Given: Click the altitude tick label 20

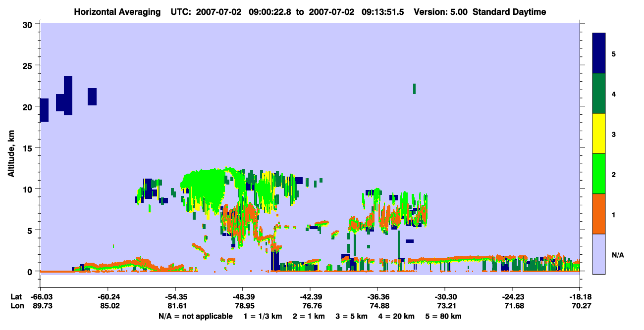Looking at the screenshot, I should (x=29, y=107).
